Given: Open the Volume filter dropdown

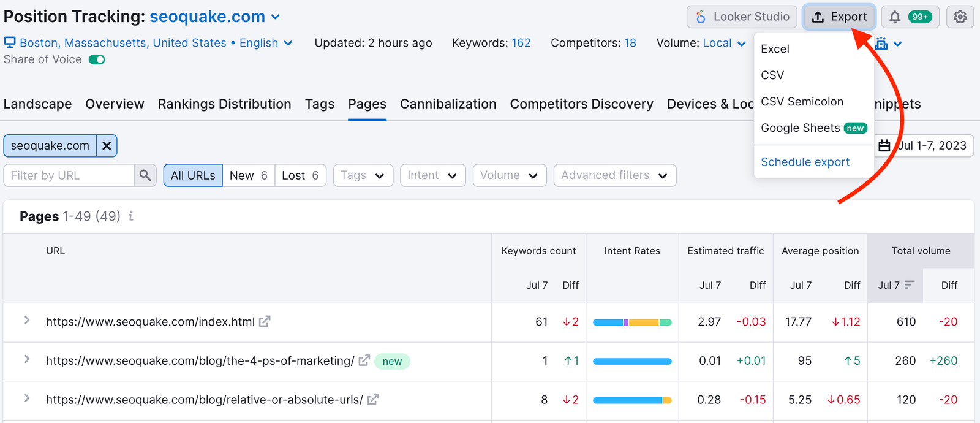Looking at the screenshot, I should tap(509, 175).
